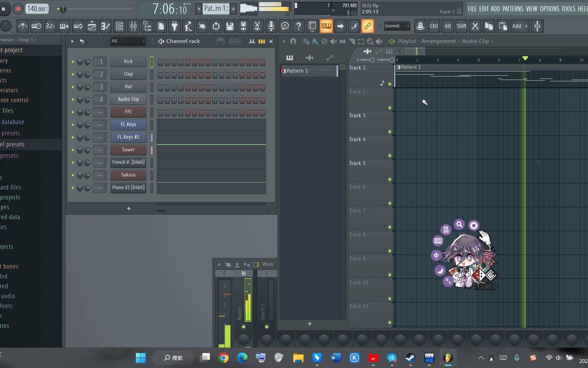Click the Ctrl modifier button

click(x=434, y=26)
